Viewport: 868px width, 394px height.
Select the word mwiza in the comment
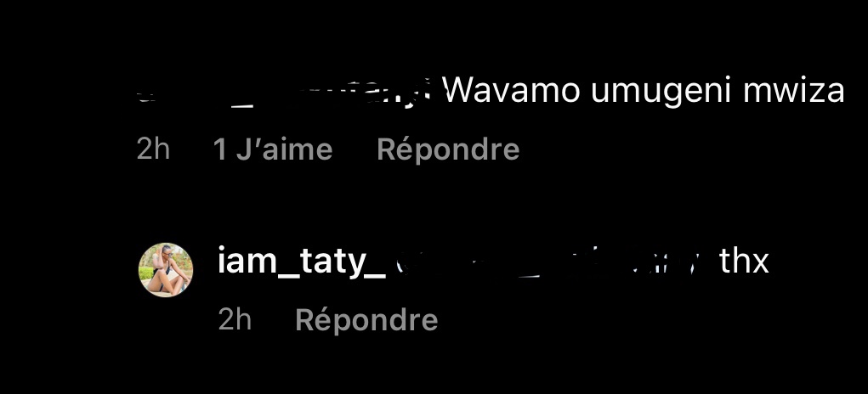click(793, 91)
